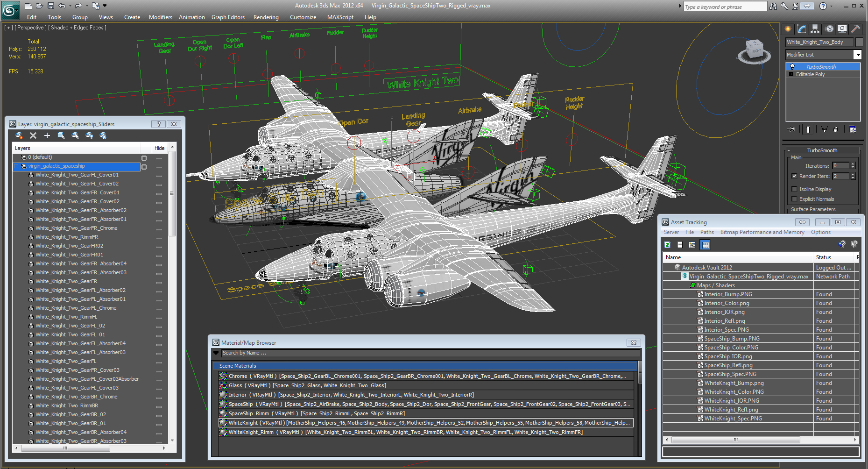
Task: Click Make Unique modifier icon
Action: tap(825, 129)
